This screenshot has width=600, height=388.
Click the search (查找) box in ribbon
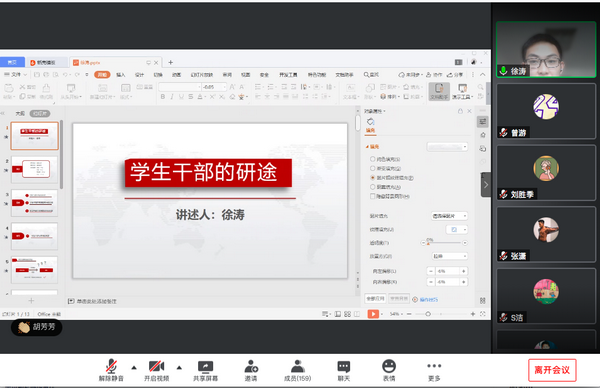point(371,75)
